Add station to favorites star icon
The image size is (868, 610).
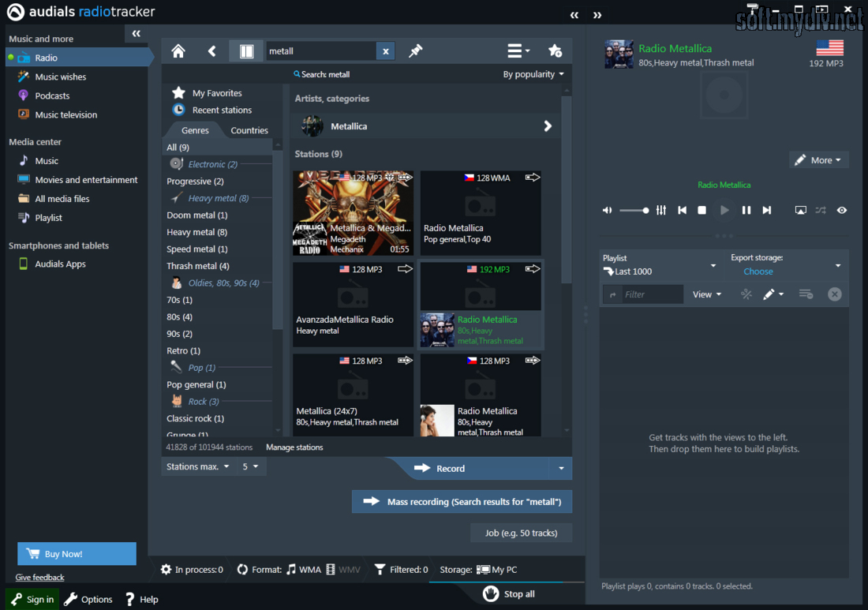coord(555,51)
